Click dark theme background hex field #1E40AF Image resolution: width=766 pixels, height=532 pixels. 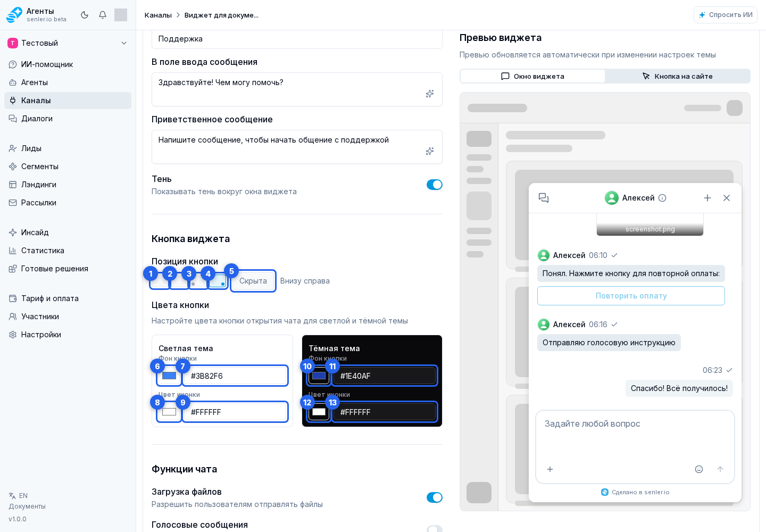[x=384, y=376]
